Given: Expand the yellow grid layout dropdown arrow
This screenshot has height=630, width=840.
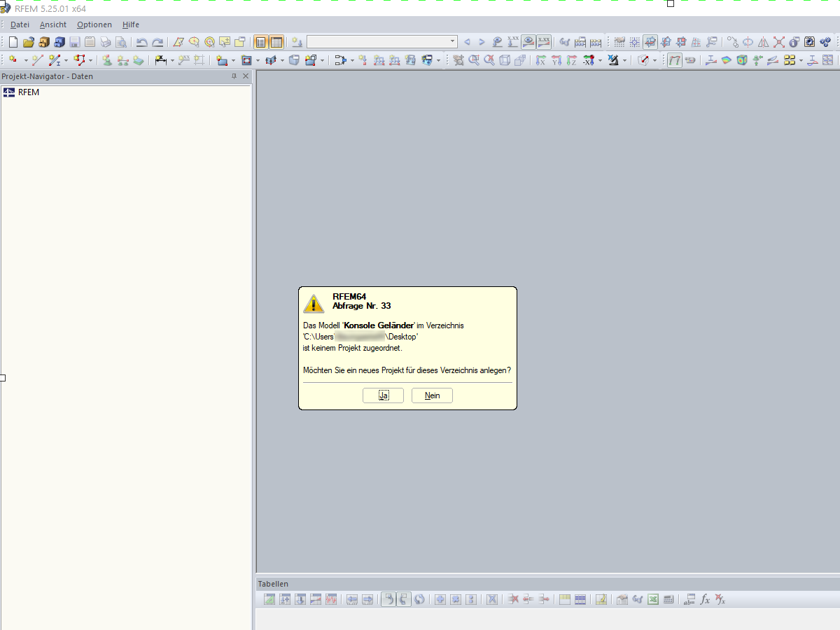Looking at the screenshot, I should (x=801, y=60).
